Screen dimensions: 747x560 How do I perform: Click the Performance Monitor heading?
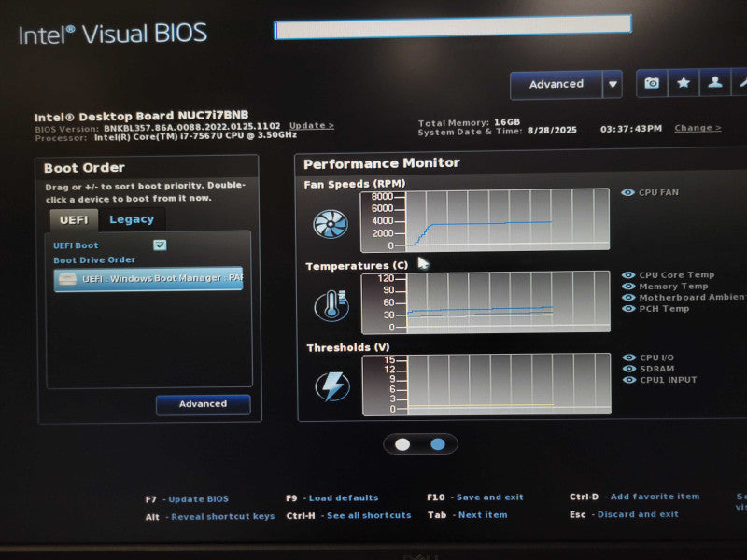click(x=382, y=163)
